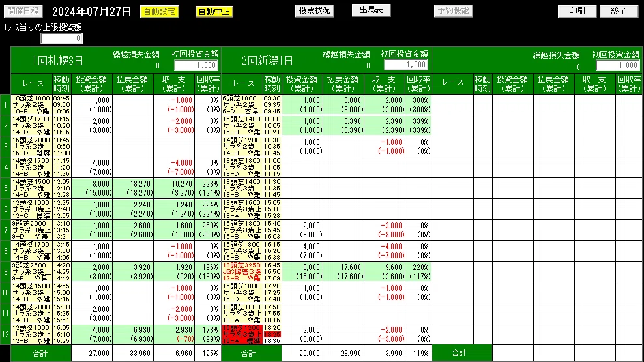Click Sapporo total balance 6,960
The image size is (644, 362).
click(x=183, y=354)
